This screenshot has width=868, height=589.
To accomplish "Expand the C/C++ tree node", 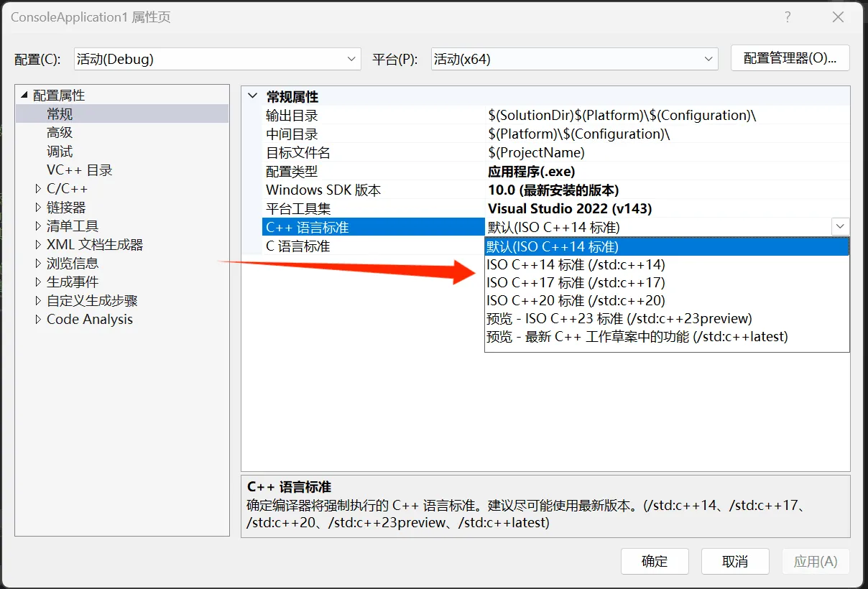I will pyautogui.click(x=39, y=189).
